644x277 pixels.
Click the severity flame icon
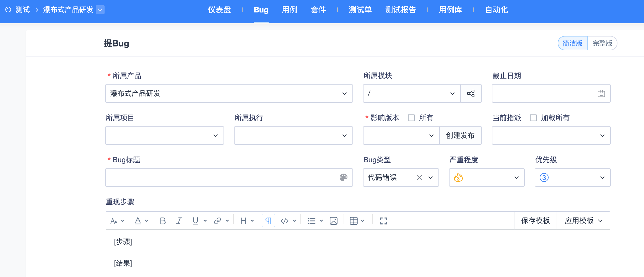point(458,177)
